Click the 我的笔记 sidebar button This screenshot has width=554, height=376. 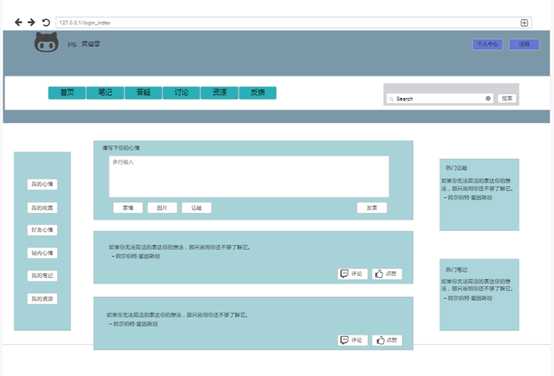tap(42, 276)
